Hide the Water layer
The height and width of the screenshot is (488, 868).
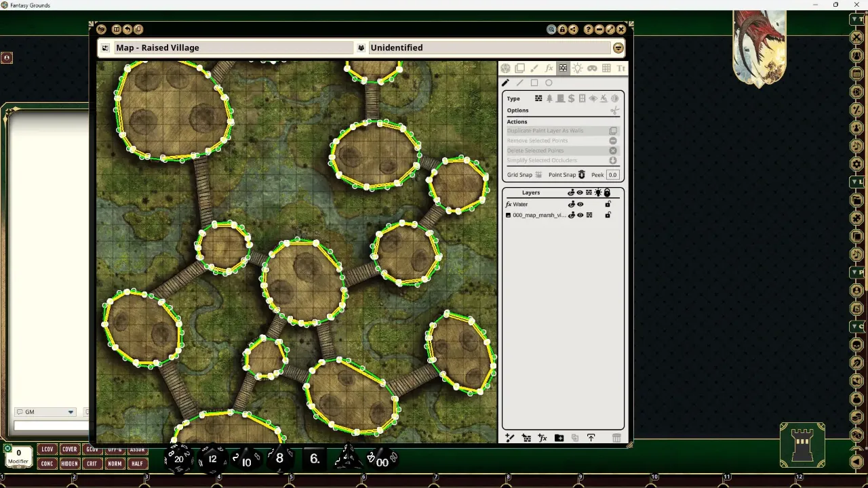pos(580,204)
